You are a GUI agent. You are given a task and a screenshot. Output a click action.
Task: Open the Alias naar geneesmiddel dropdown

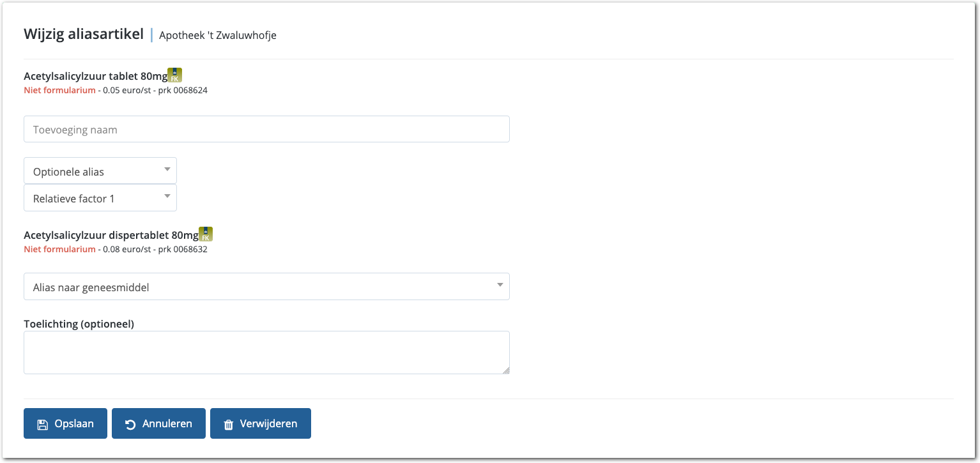point(266,287)
